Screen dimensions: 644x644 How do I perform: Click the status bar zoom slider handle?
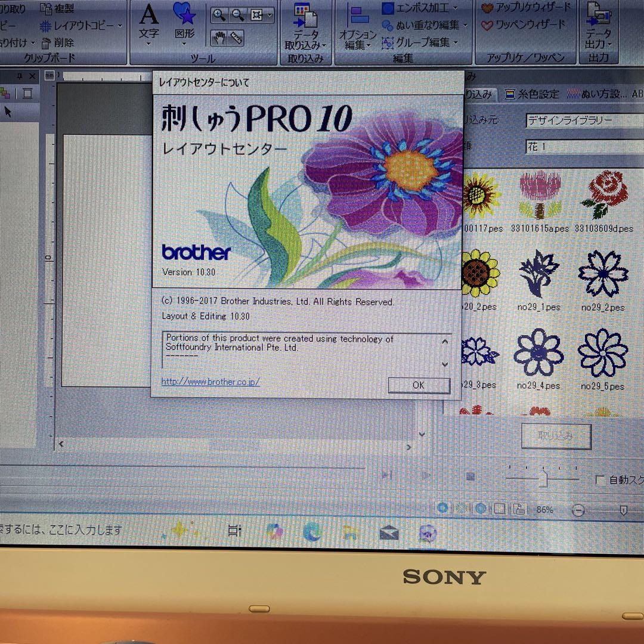623,510
